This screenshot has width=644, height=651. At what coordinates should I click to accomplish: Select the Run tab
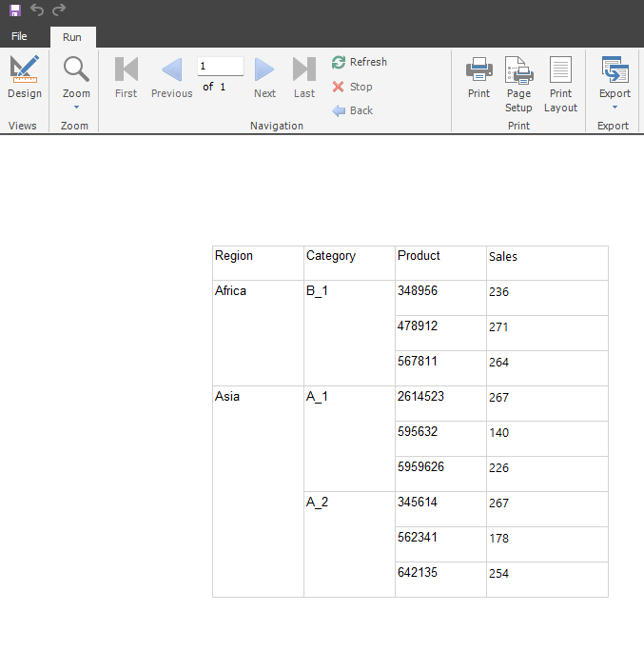(x=72, y=37)
